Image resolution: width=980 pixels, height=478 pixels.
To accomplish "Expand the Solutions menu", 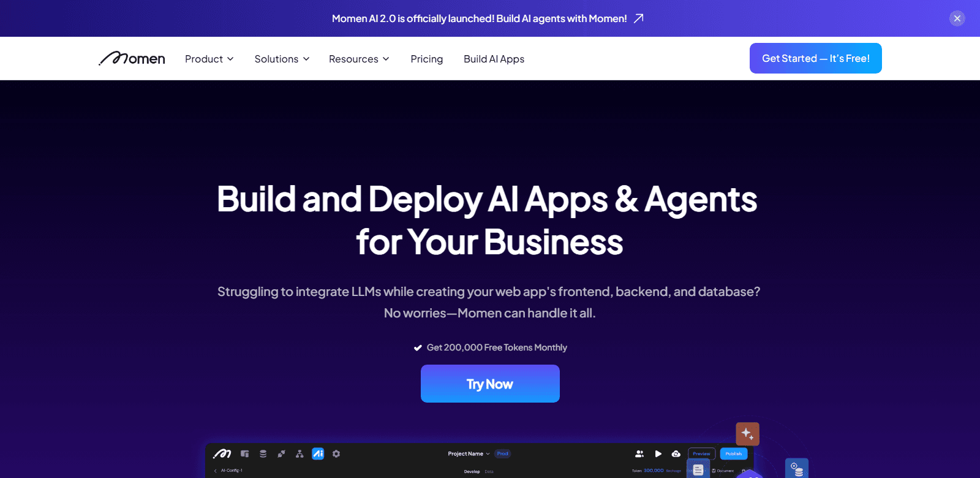I will 282,59.
